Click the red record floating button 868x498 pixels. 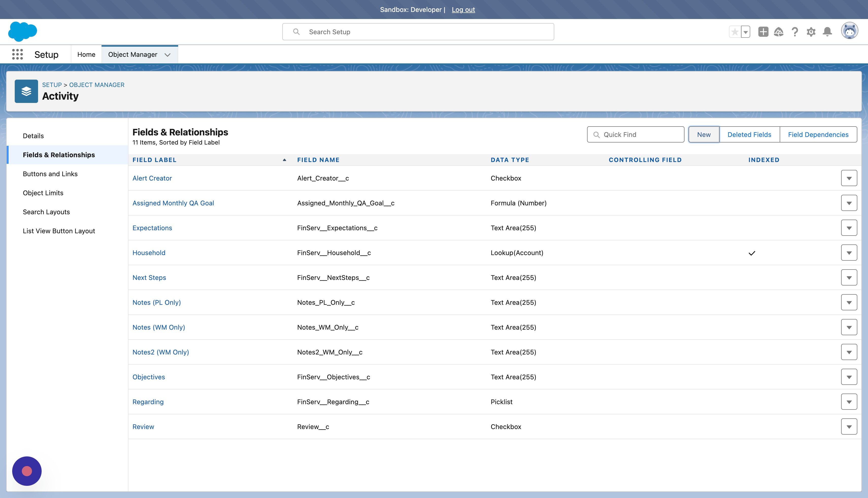coord(27,471)
